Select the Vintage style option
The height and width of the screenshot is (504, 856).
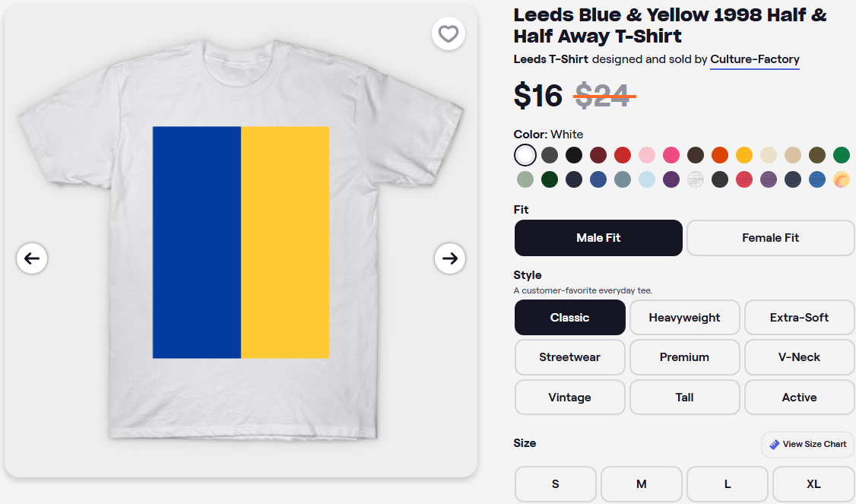point(569,398)
